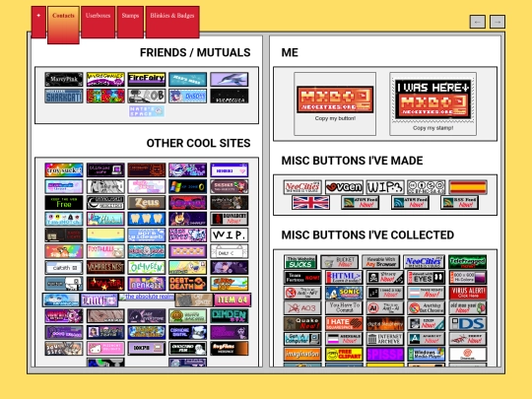
Task: Click the right arrow navigation button
Action: pyautogui.click(x=498, y=22)
